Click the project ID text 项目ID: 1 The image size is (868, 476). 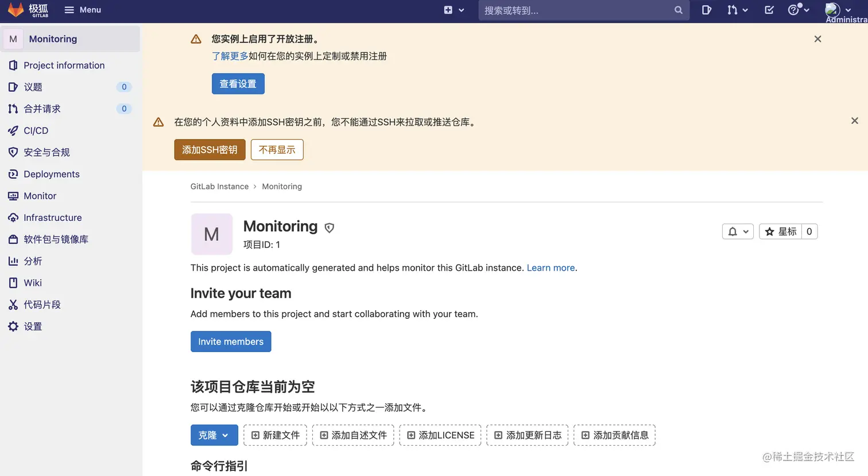(x=262, y=245)
